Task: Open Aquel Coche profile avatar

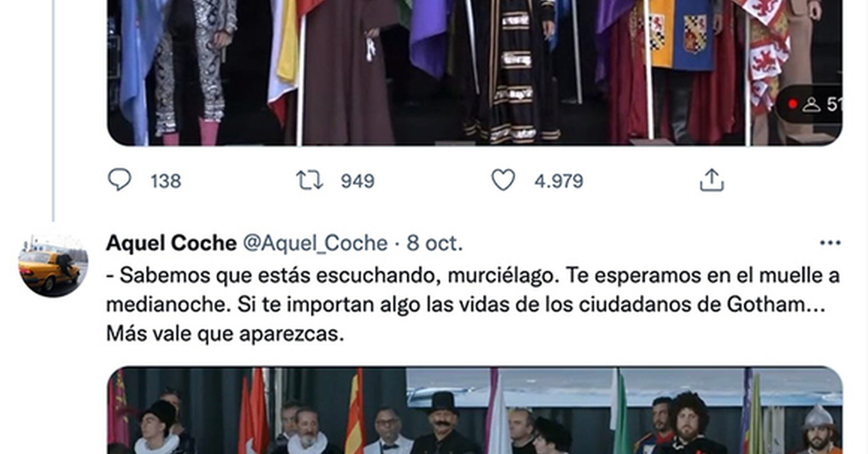Action: [53, 263]
